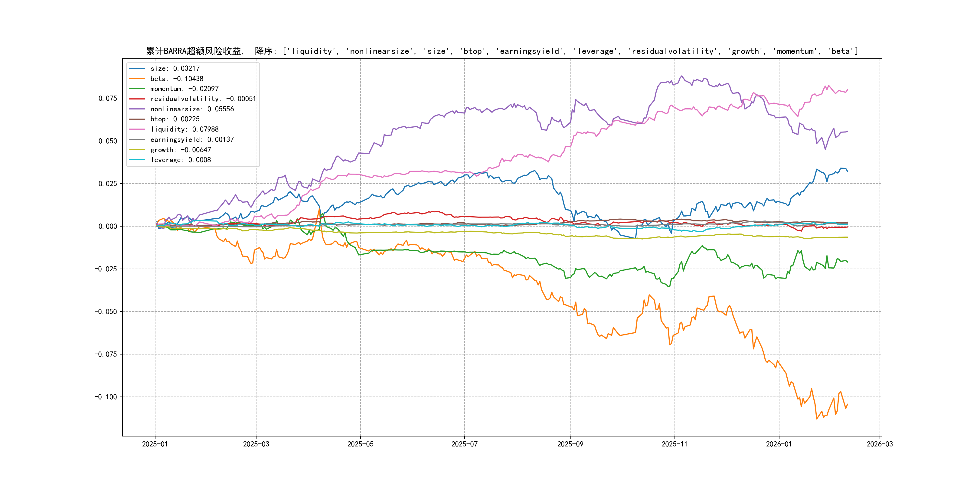Click the purple nonlinearsize legend line swatch
The image size is (980, 490).
point(137,109)
